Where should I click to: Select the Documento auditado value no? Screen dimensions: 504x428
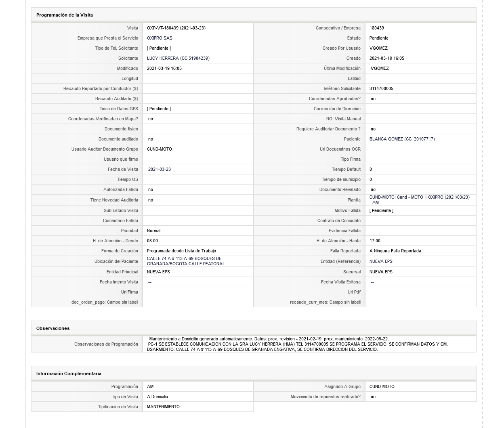click(151, 139)
